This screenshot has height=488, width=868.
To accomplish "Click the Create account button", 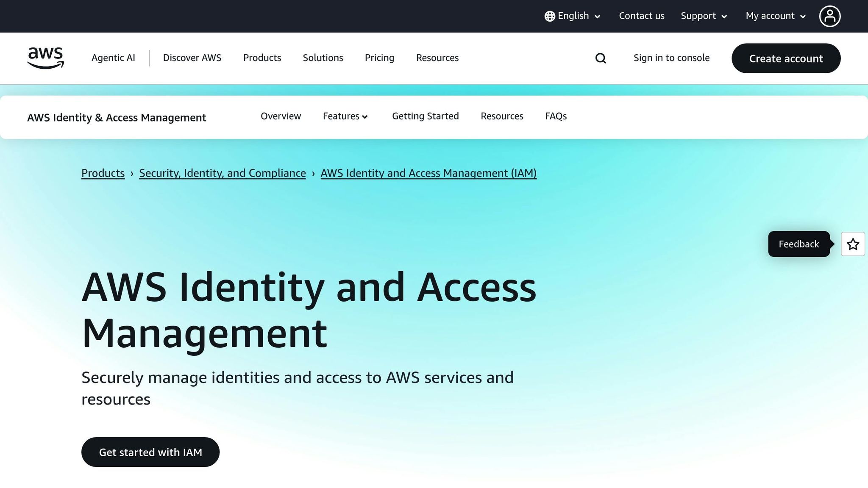I will tap(786, 58).
